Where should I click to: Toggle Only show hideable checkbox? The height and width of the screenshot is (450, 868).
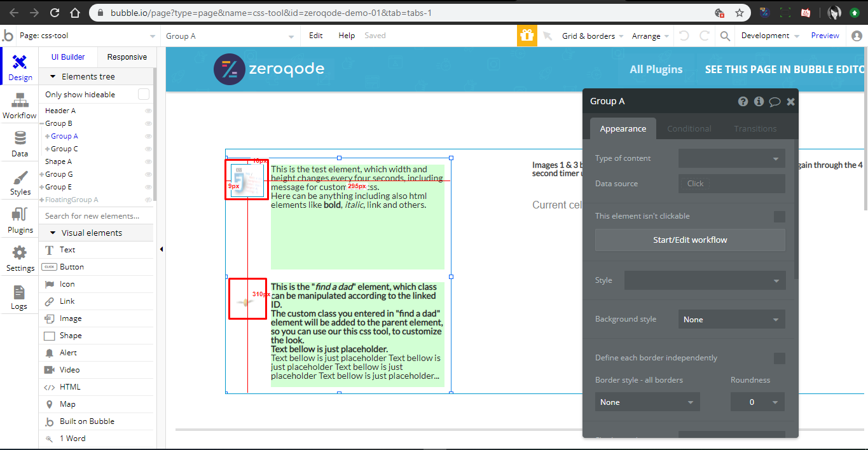click(x=144, y=94)
